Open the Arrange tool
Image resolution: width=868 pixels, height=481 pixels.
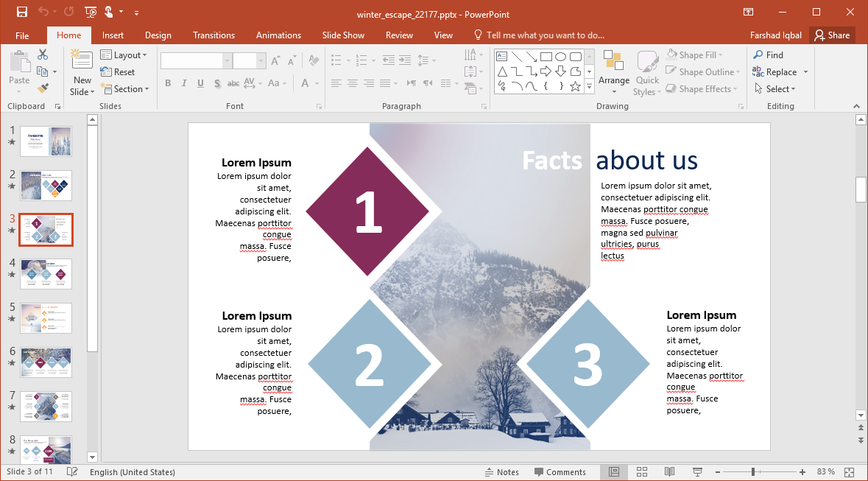tap(613, 72)
